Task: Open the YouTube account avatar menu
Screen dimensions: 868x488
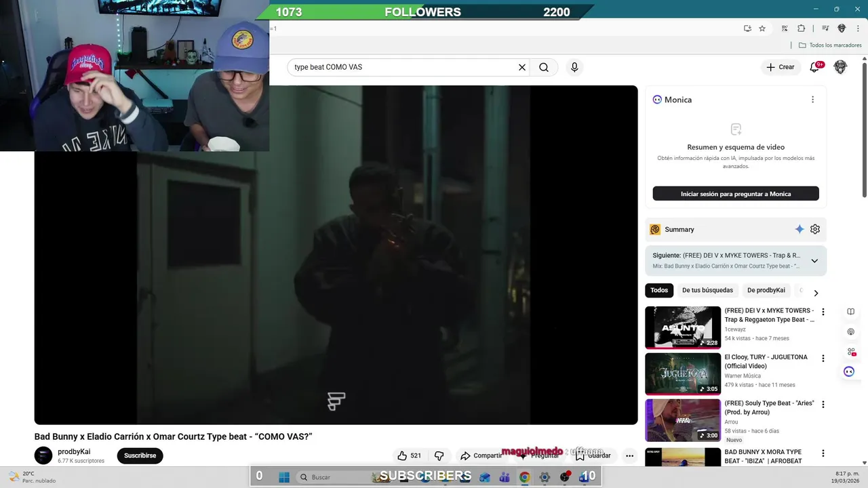Action: (x=840, y=67)
